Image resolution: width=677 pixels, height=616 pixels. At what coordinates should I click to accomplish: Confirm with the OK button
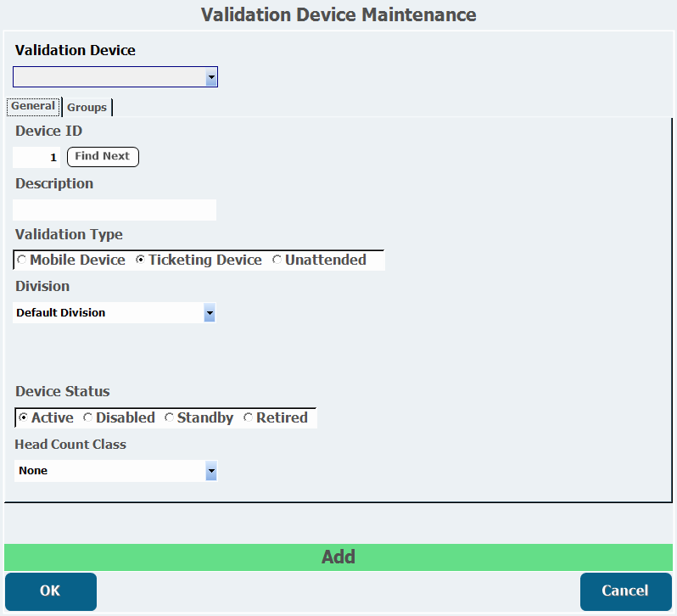point(51,591)
